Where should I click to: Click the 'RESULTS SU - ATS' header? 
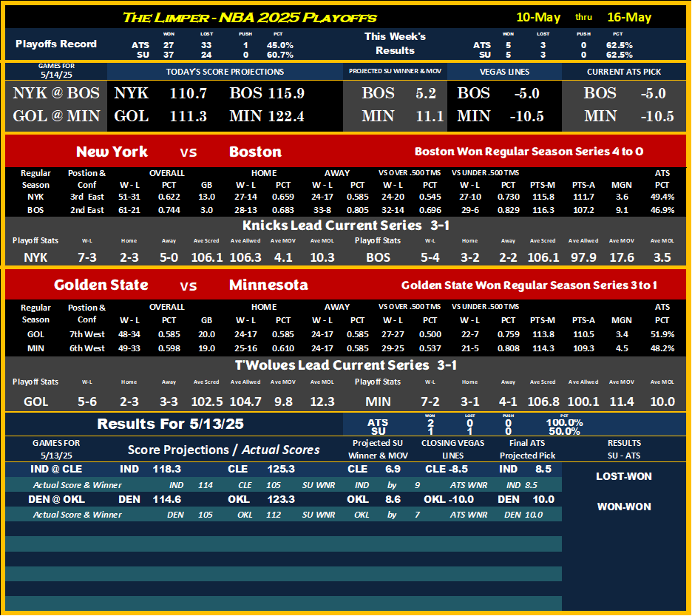(623, 449)
